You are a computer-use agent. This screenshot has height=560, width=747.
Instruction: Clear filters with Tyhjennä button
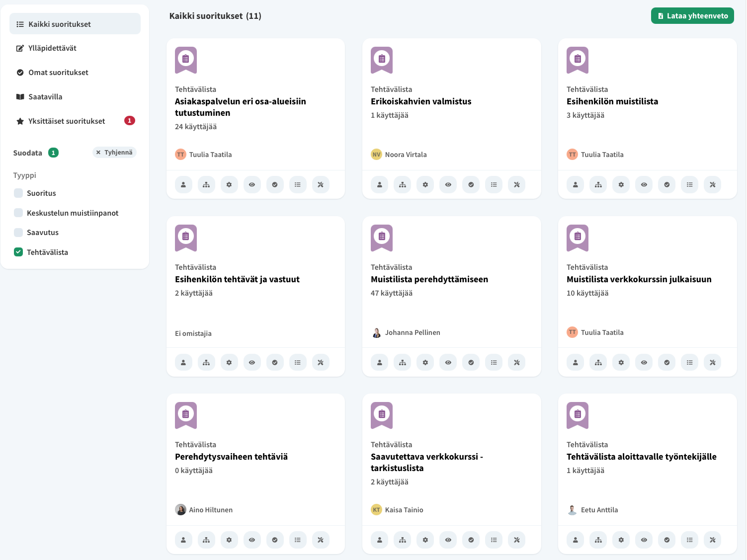tap(114, 153)
